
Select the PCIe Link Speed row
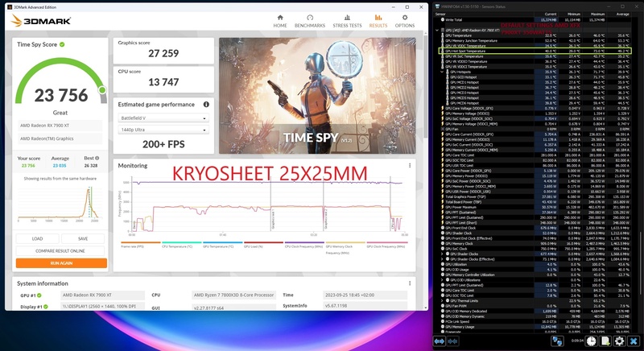pyautogui.click(x=535, y=321)
